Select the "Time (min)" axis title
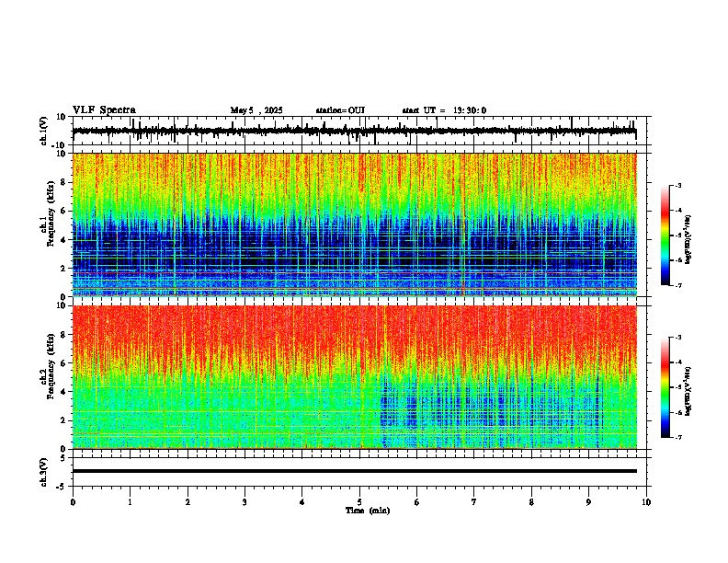728x563 pixels. pos(368,511)
